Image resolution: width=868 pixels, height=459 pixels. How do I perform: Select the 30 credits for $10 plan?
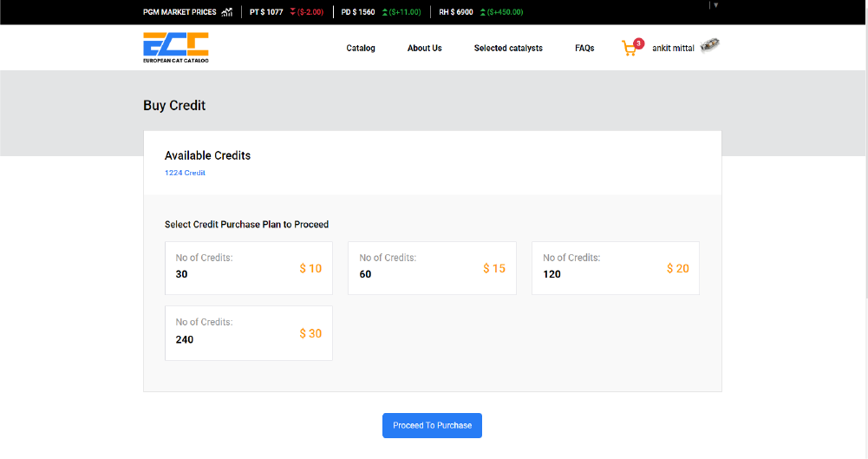pos(249,268)
